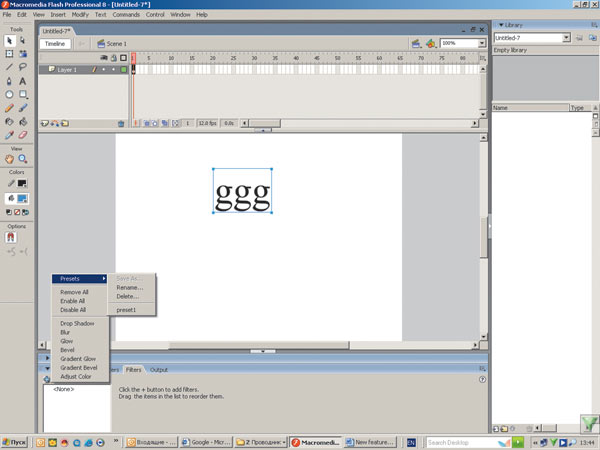Screen dimensions: 600x450
Task: Open the Untitled-7 library document dropdown
Action: click(566, 37)
